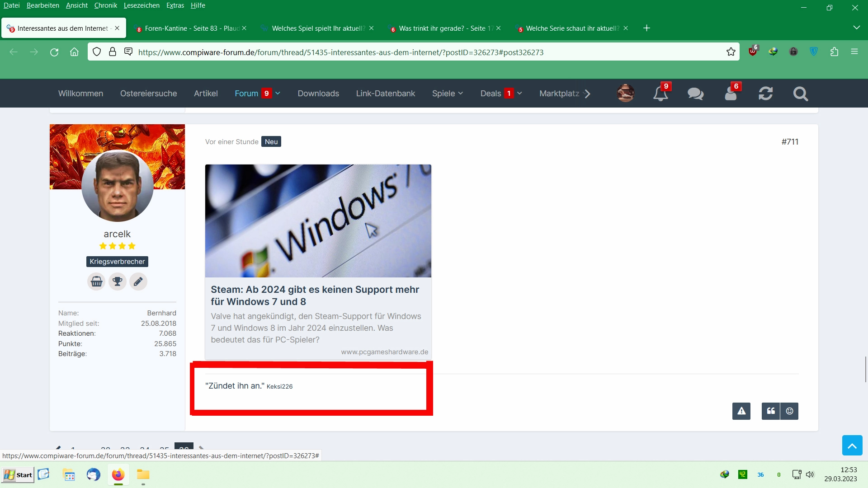Click the page vertical scrollbar
The image size is (868, 488).
(865, 369)
